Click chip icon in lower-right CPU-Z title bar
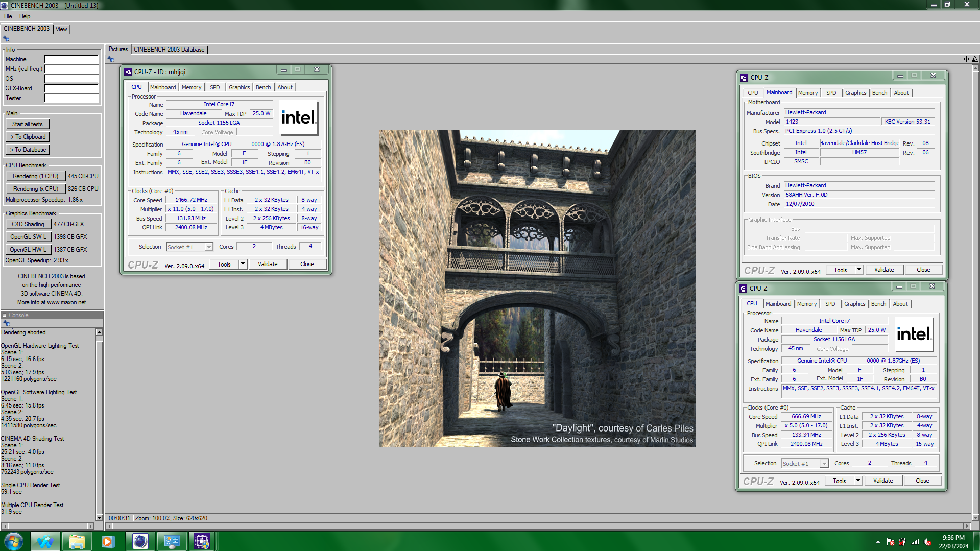 (x=743, y=289)
